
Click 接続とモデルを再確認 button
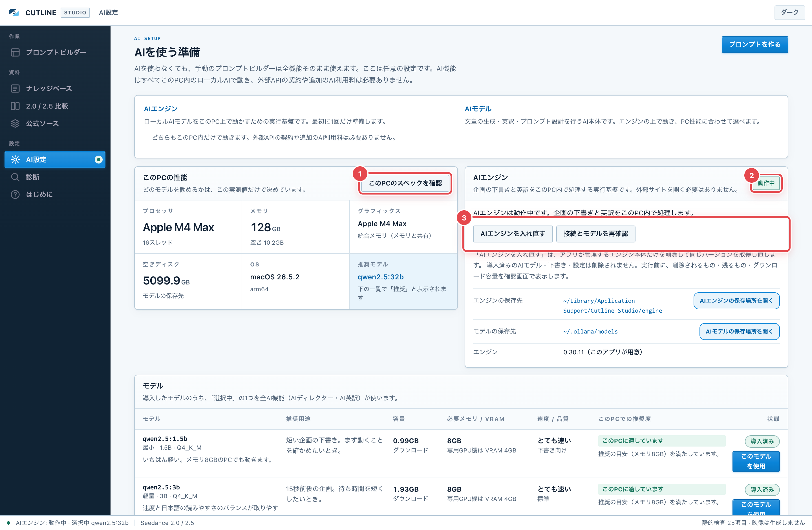[x=596, y=234]
